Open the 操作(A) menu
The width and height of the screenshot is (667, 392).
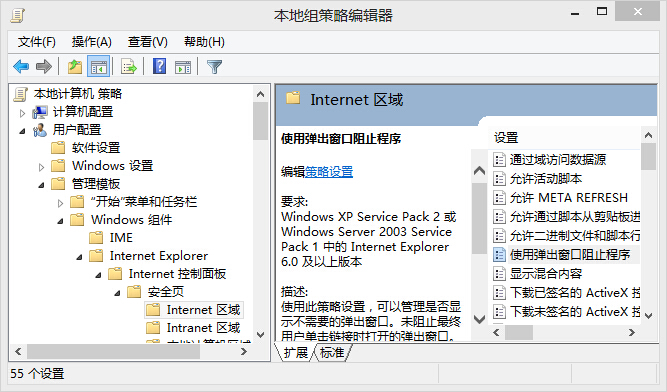(91, 42)
